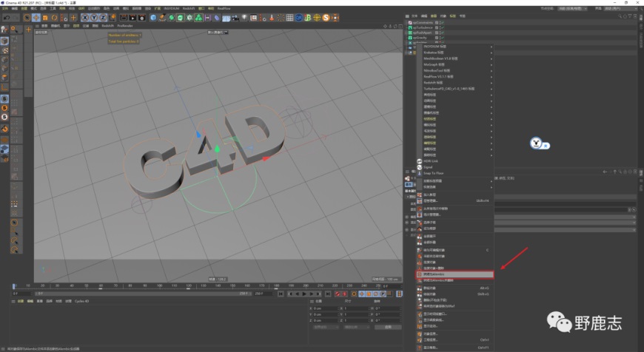Choose Bake as Alembic + Delete entry
644x352 pixels.
[x=455, y=280]
